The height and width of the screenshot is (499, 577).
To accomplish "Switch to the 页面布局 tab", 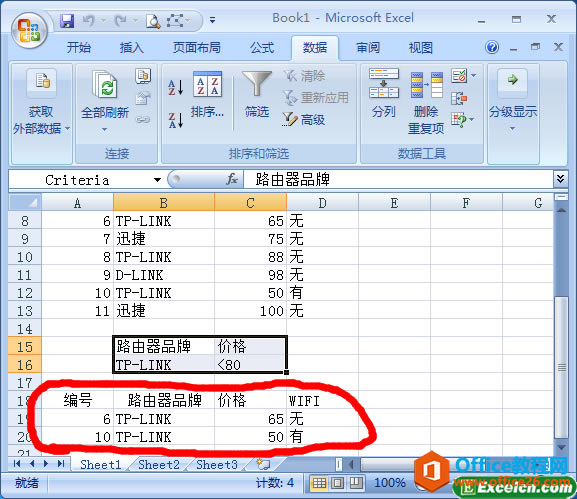I will [197, 47].
